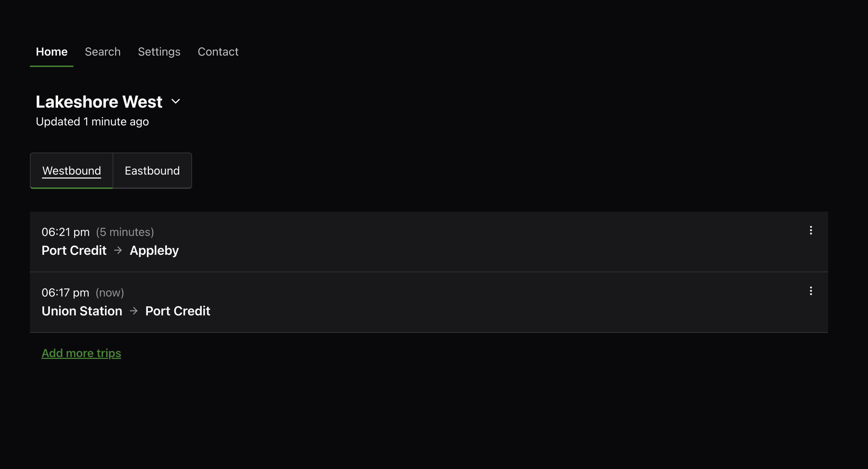The image size is (868, 469).
Task: Open options menu for 06:21 pm trip
Action: click(x=811, y=231)
